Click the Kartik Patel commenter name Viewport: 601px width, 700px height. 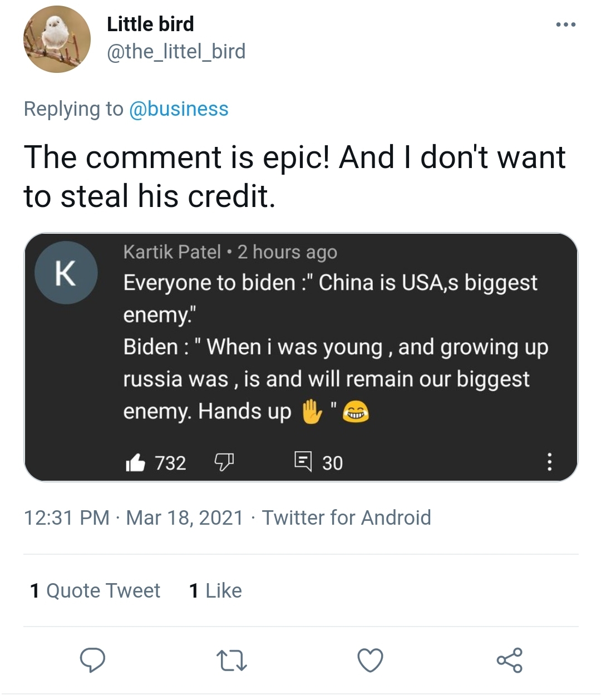[172, 252]
